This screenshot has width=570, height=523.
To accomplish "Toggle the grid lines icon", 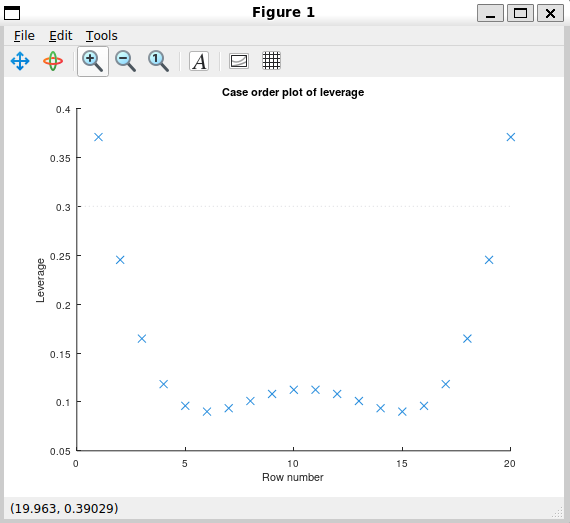I will point(271,61).
